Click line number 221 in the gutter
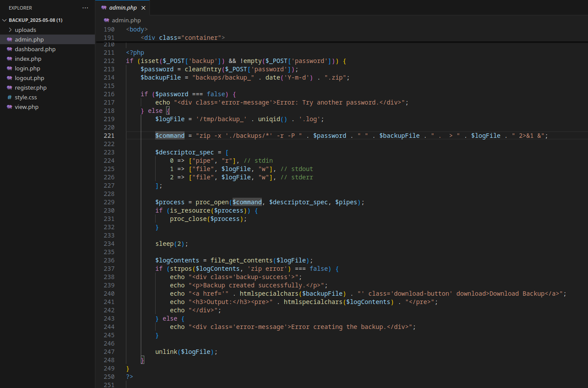This screenshot has width=588, height=388. 109,136
